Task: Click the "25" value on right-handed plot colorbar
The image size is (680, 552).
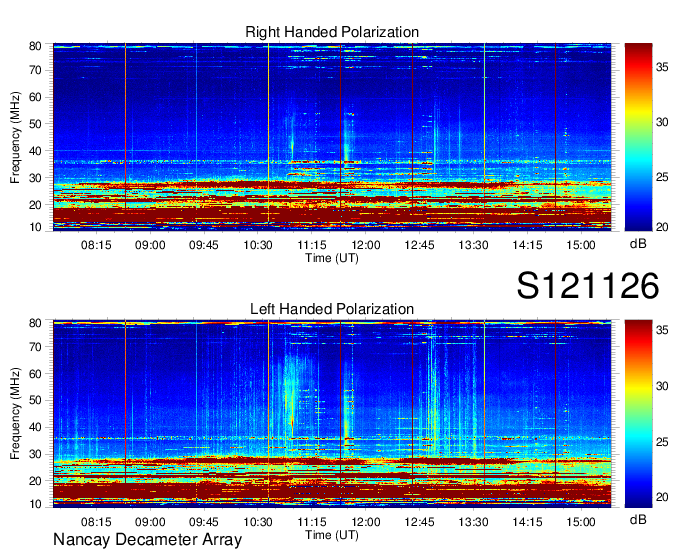Action: click(x=662, y=177)
